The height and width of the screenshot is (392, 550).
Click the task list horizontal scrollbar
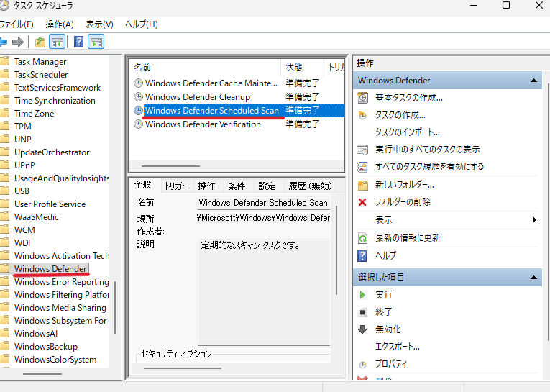point(171,166)
